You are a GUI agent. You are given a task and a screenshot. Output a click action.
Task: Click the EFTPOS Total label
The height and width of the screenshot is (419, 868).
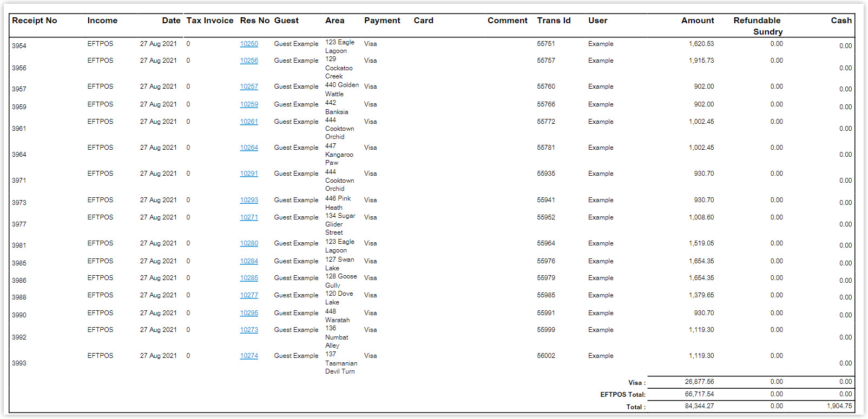coord(623,395)
